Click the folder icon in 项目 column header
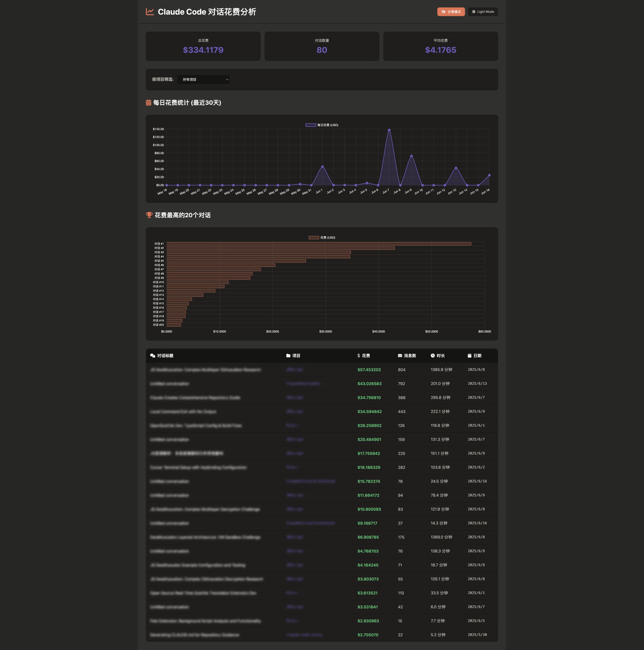 click(x=288, y=356)
